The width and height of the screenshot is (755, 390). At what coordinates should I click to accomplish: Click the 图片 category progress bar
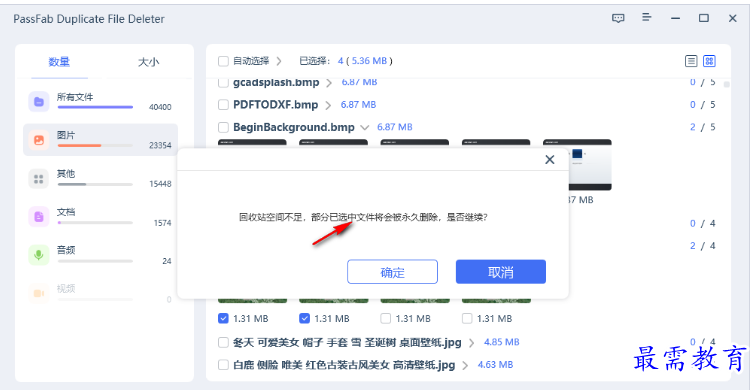pos(95,145)
